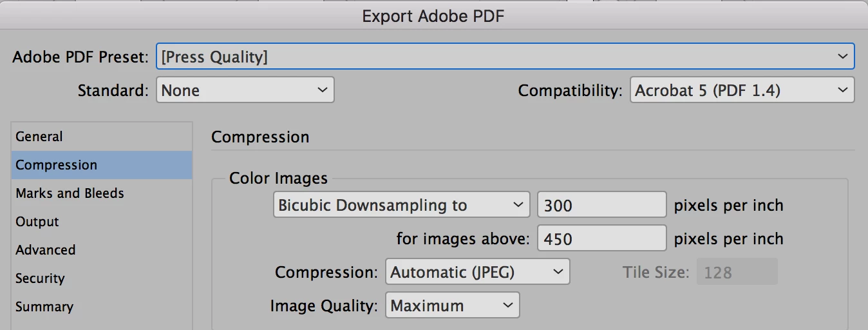Select the Advanced category
This screenshot has height=330, width=868.
[102, 250]
